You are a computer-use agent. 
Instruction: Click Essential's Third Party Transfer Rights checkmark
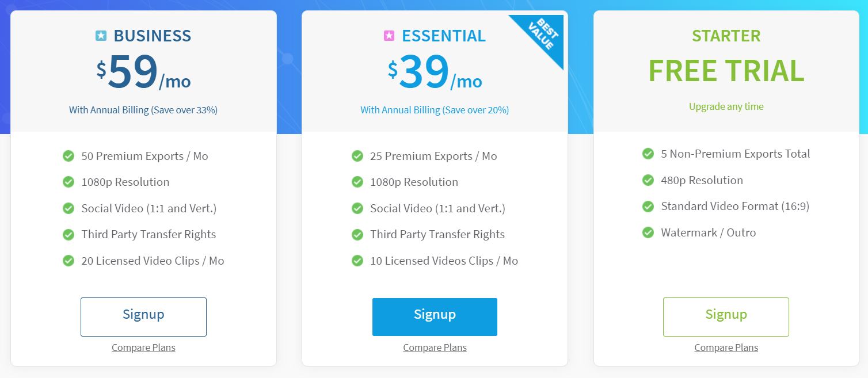[357, 234]
